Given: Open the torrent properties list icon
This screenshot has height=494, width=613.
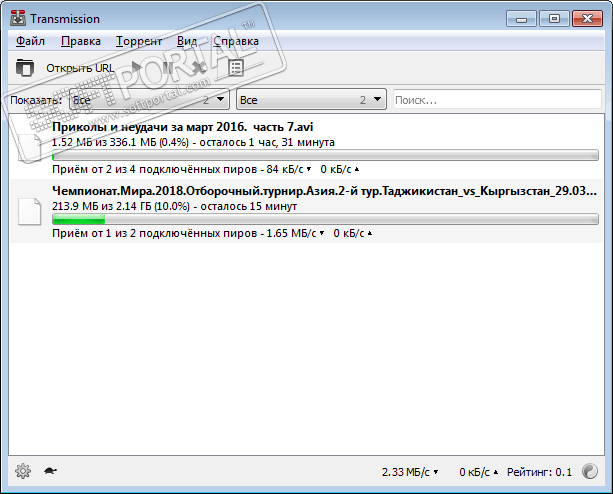Looking at the screenshot, I should pos(236,68).
